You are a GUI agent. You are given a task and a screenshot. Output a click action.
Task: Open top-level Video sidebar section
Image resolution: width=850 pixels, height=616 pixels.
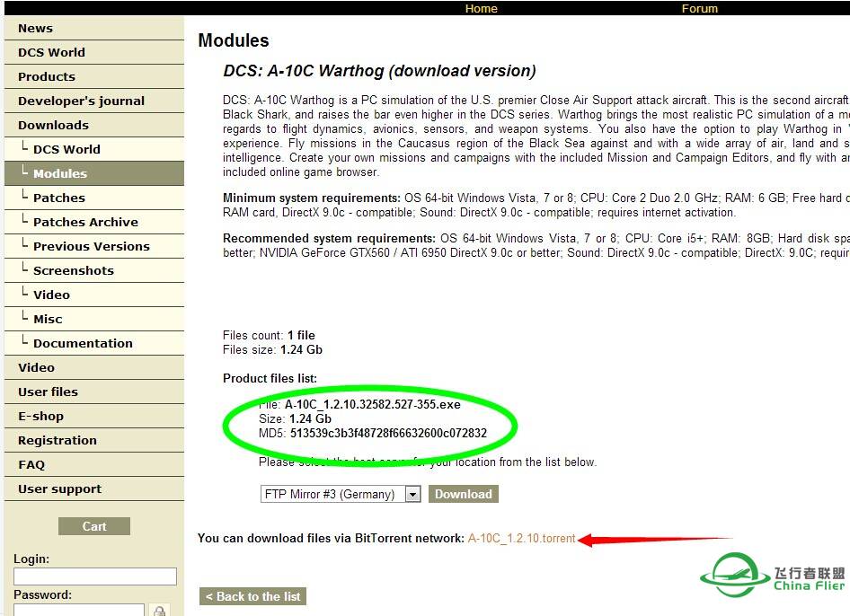(93, 367)
